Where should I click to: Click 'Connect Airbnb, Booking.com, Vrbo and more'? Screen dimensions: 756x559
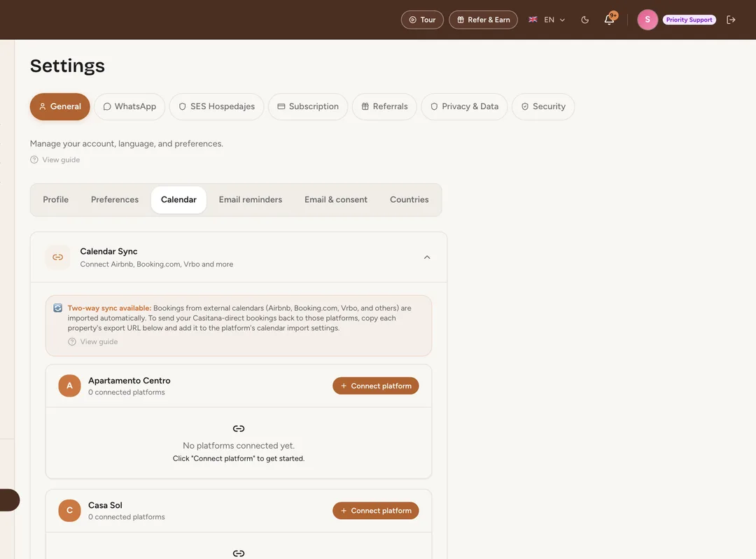click(157, 264)
